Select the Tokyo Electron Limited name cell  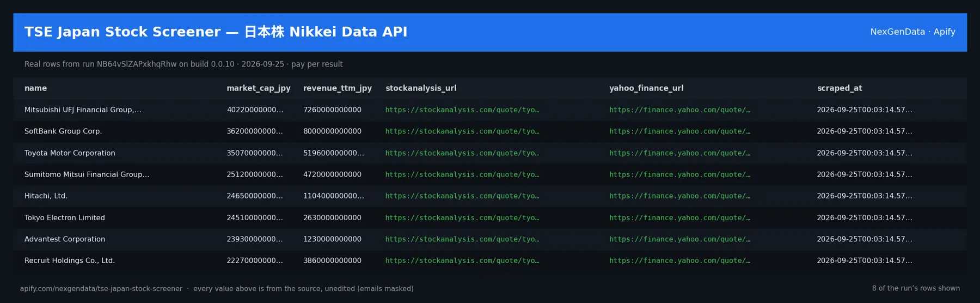point(65,217)
